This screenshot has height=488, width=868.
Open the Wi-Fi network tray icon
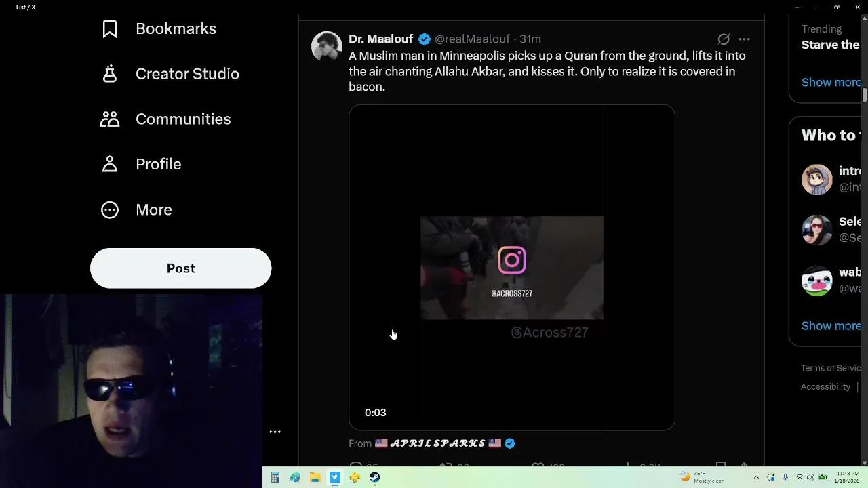point(799,477)
